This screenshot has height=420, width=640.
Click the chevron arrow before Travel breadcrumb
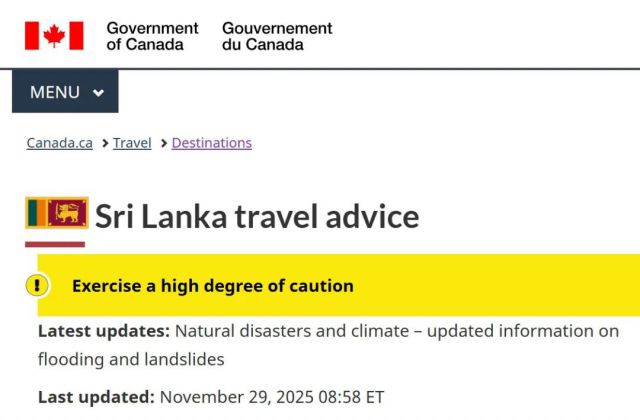point(103,143)
